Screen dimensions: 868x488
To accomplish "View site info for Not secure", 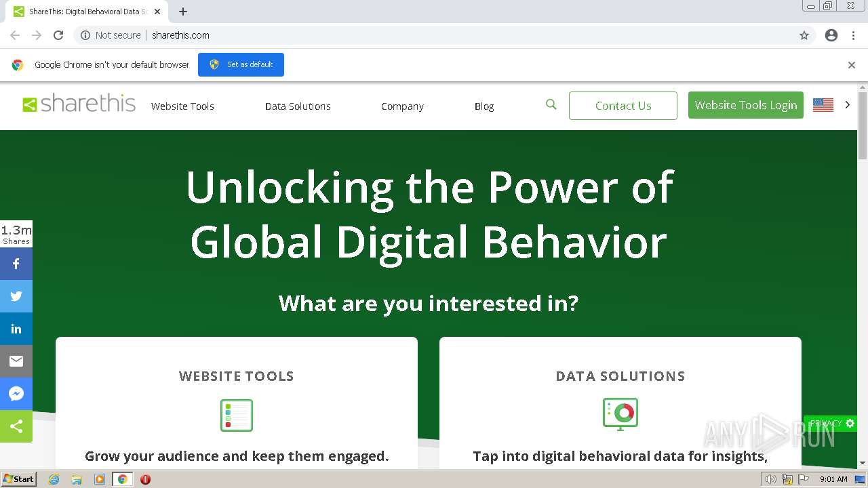I will click(x=111, y=35).
